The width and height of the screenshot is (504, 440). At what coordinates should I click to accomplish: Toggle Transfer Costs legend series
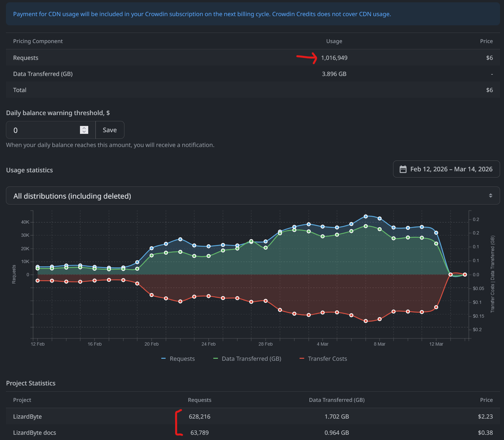click(x=327, y=359)
